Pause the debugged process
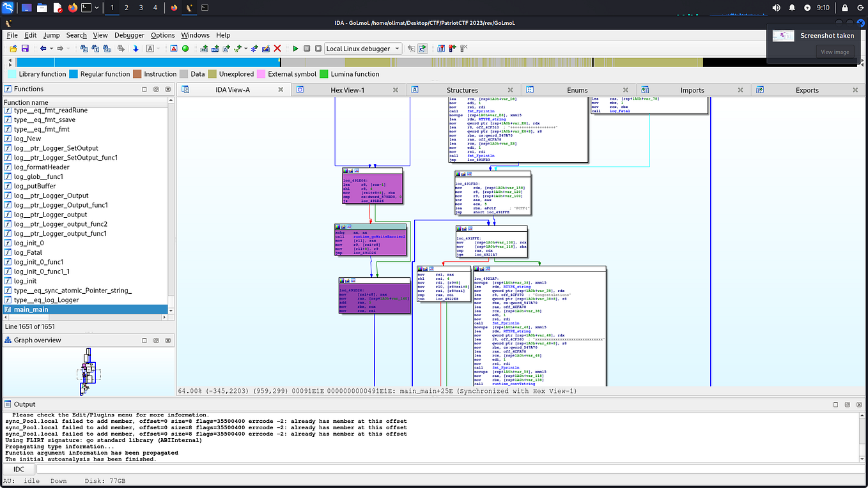This screenshot has width=868, height=488. 307,49
